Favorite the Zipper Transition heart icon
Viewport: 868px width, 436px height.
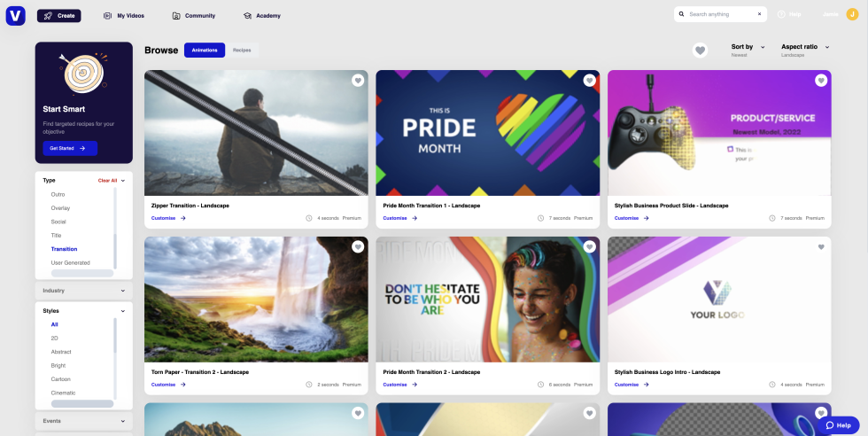(358, 81)
